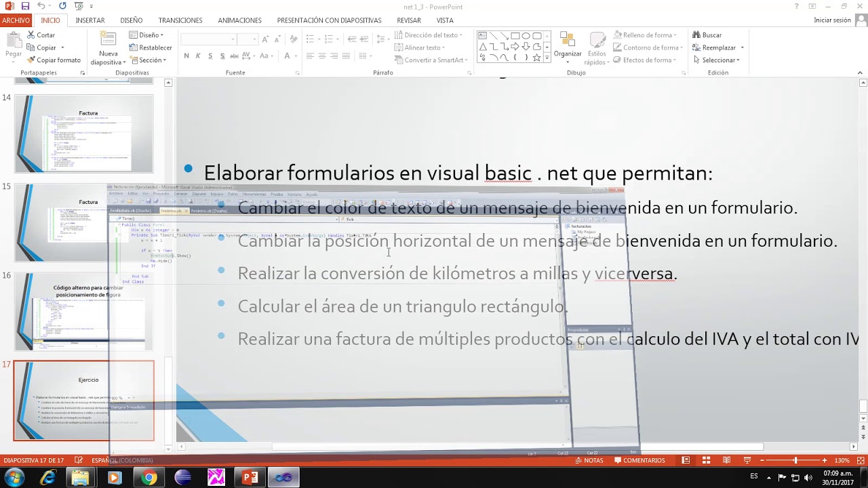Open Estilos rápidos gallery
The height and width of the screenshot is (488, 868).
tap(597, 47)
